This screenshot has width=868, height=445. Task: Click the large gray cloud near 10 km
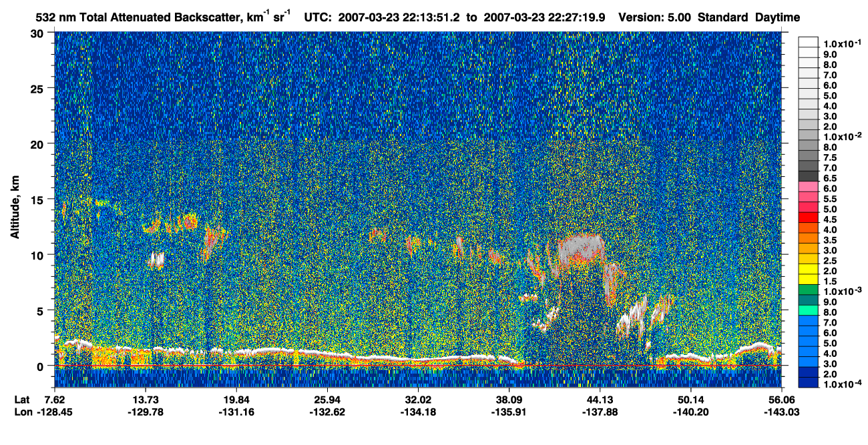tap(580, 249)
